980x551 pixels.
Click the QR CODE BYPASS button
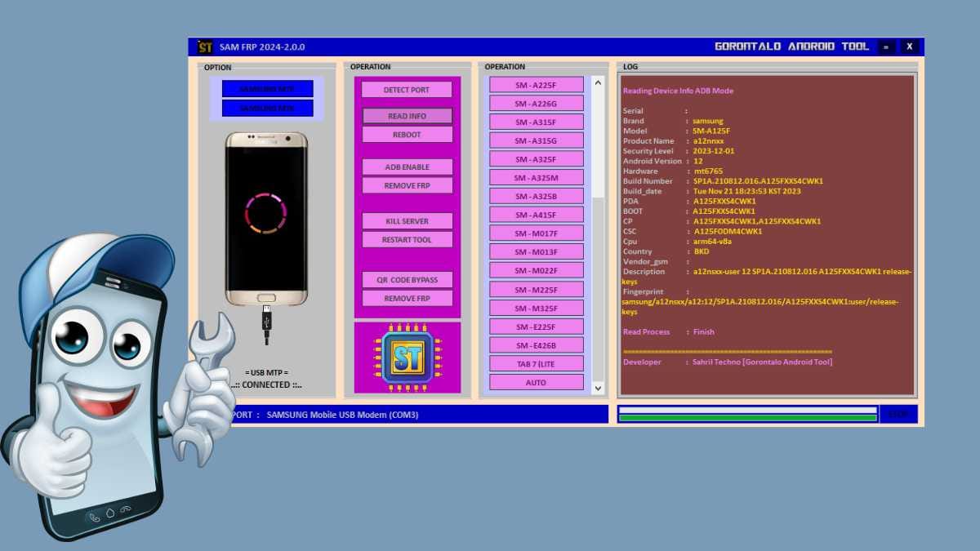[407, 280]
